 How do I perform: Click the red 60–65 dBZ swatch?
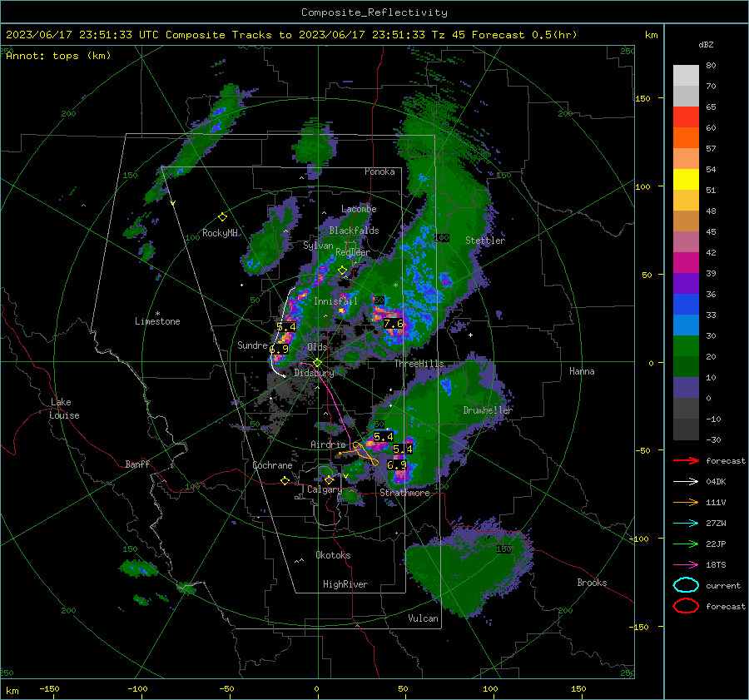(x=686, y=117)
